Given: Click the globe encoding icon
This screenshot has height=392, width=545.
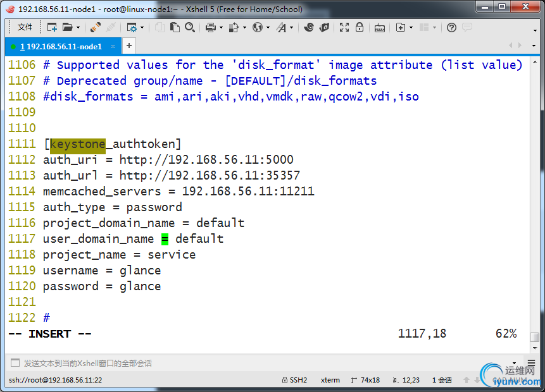Looking at the screenshot, I should 258,27.
